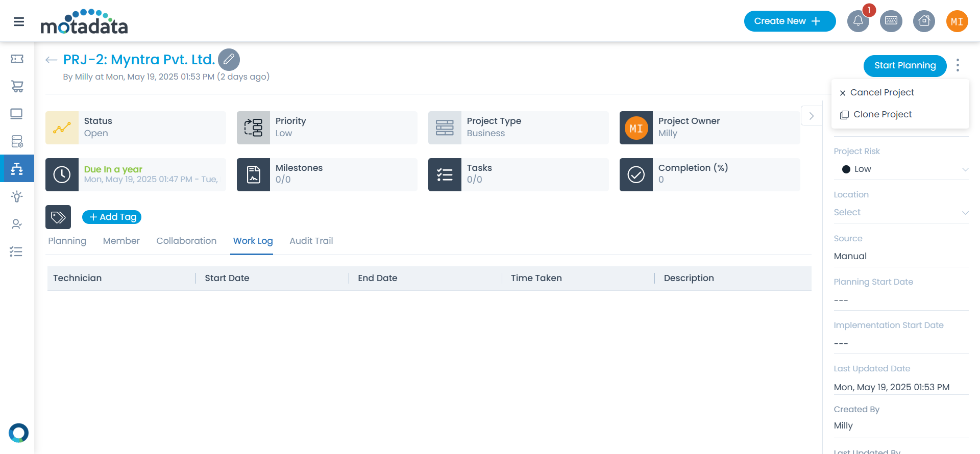Click the Tasks 0/0 value

coord(475,180)
